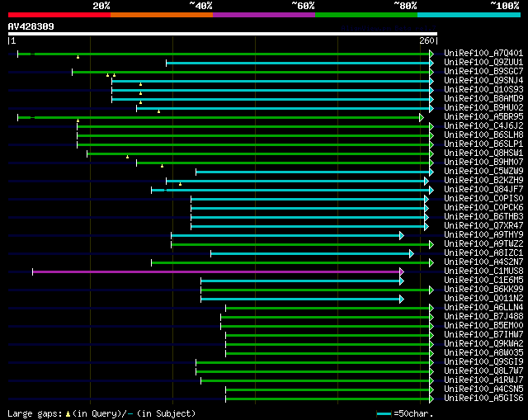528x420 pixels.
Task: Click the UniRef100_Q8L7W7 label
Action: (483, 371)
